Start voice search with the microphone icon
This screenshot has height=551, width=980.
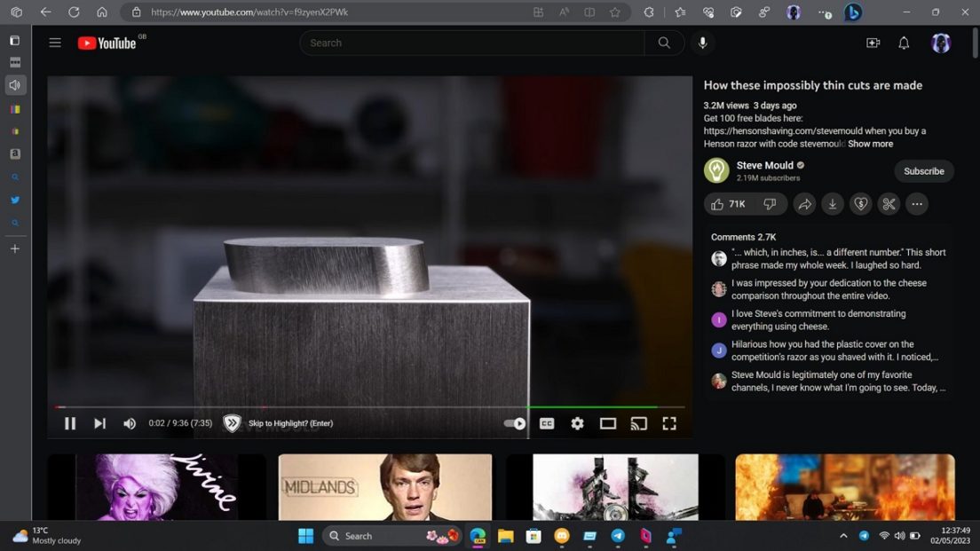click(702, 43)
